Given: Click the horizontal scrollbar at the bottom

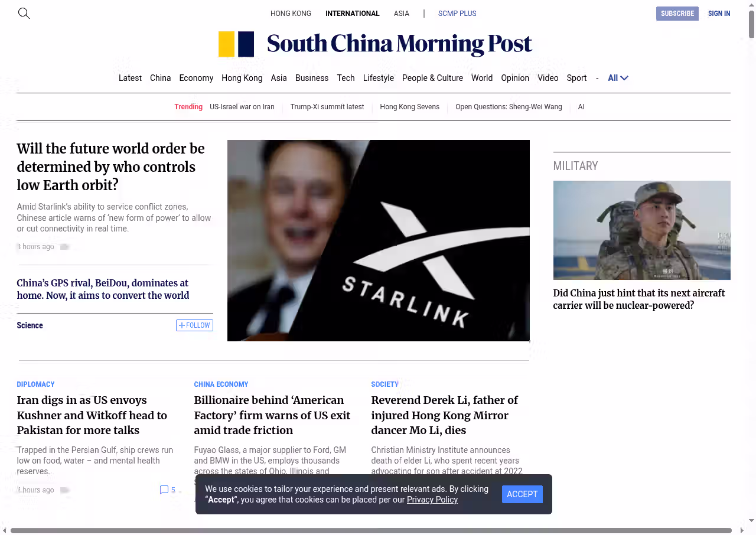Looking at the screenshot, I should 371,530.
